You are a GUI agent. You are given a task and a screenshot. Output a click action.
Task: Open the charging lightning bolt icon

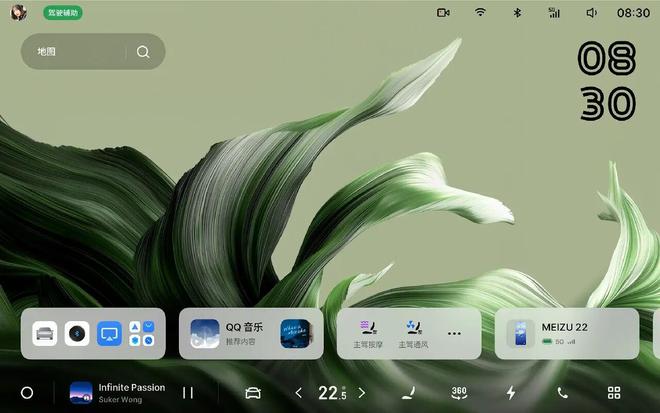[511, 393]
